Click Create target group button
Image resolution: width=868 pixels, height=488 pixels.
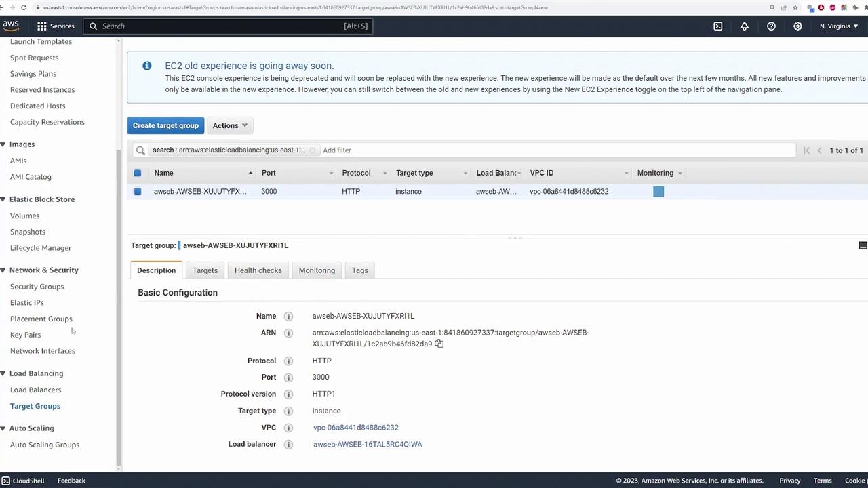point(165,125)
